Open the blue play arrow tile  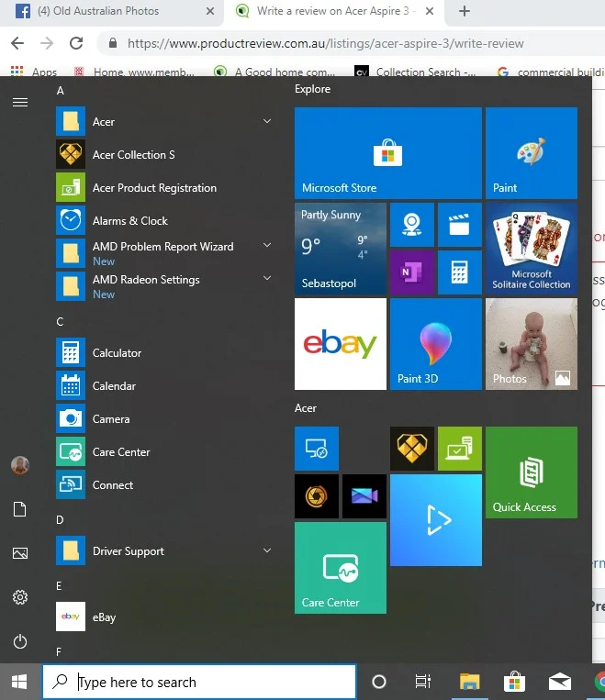(x=436, y=520)
